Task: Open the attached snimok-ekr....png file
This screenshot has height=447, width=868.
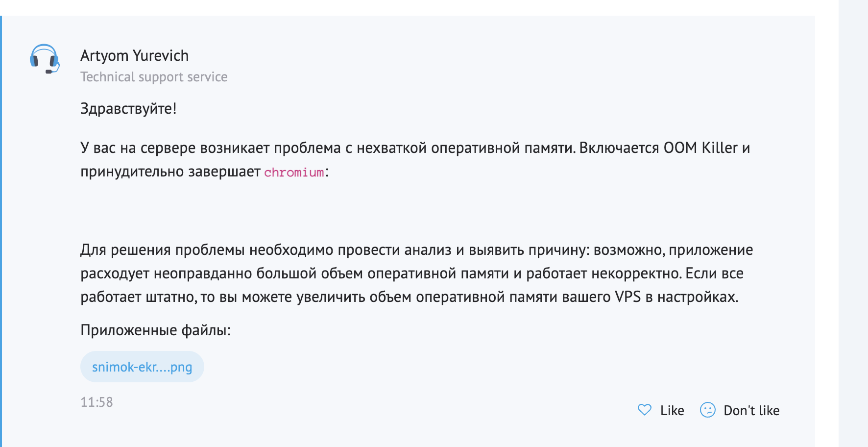Action: click(142, 367)
